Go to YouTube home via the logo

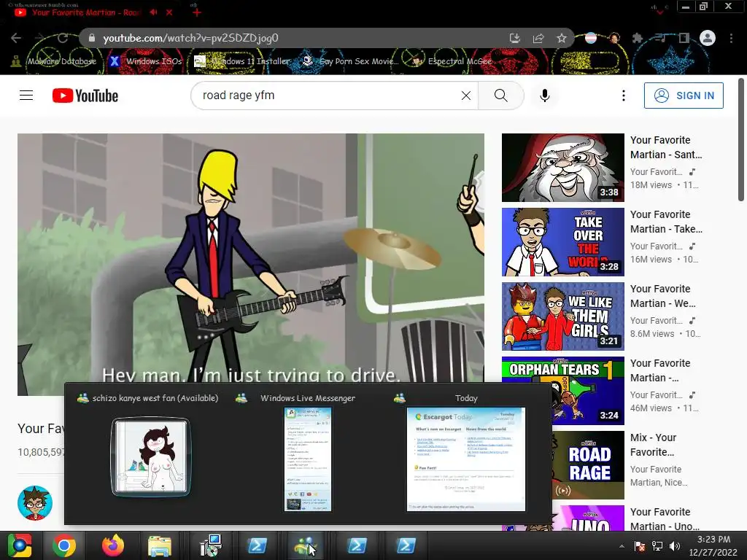(x=85, y=96)
